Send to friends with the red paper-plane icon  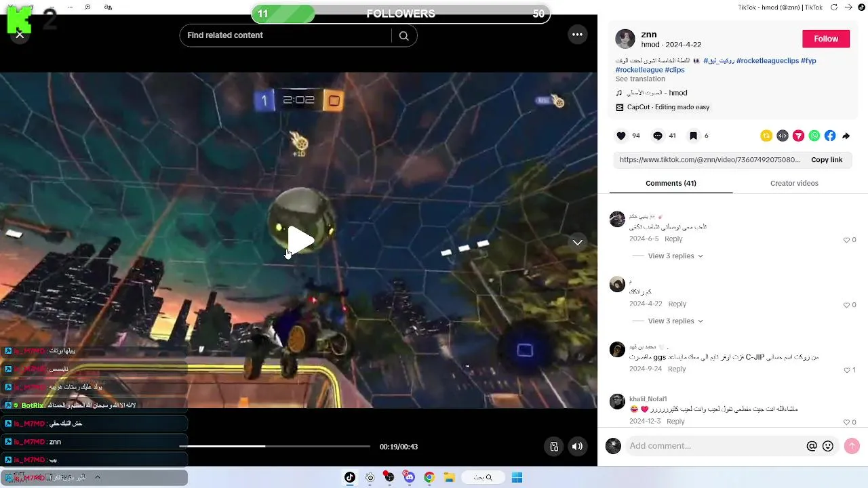point(798,136)
